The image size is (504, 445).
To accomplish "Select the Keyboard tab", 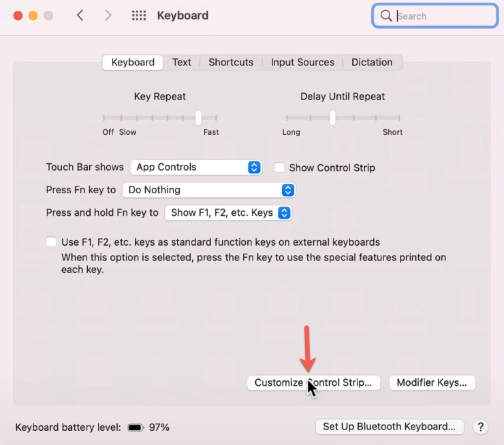I will (133, 62).
